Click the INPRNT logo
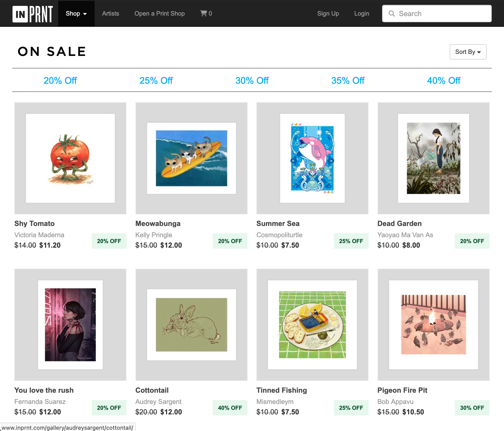 [33, 14]
